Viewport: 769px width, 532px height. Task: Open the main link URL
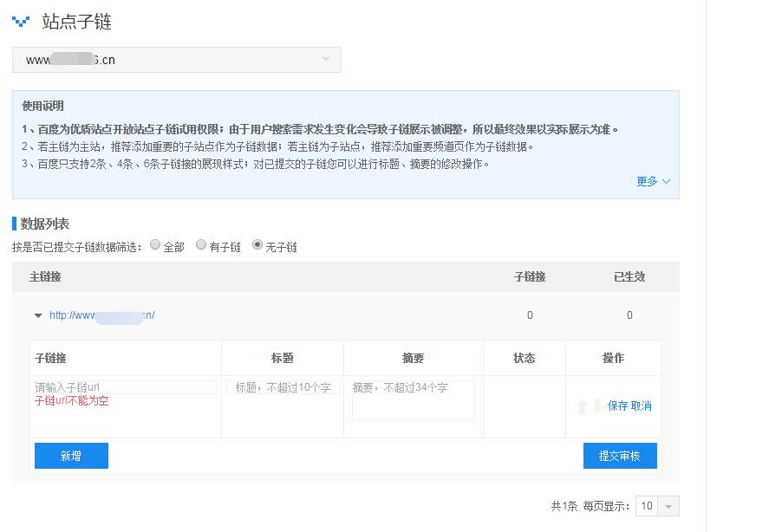tap(102, 315)
